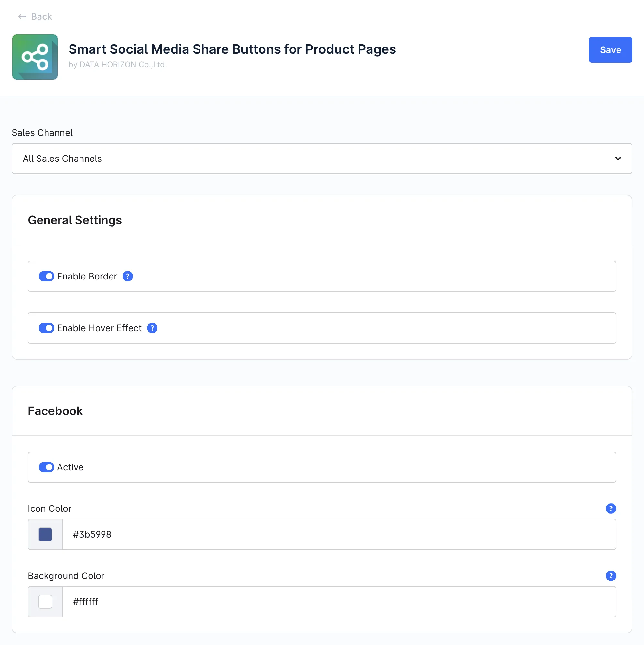The image size is (644, 645).
Task: Open the Background Color white swatch
Action: 45,601
